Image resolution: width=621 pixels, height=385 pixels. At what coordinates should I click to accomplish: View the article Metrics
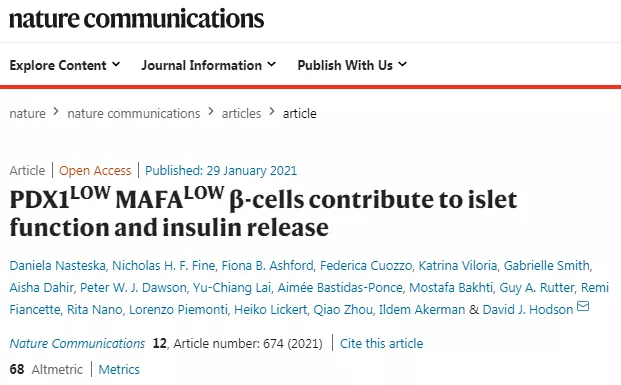click(x=119, y=370)
